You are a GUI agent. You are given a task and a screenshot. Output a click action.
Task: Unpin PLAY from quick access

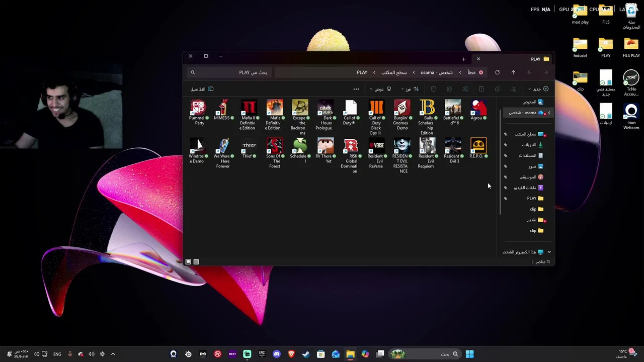click(x=505, y=198)
